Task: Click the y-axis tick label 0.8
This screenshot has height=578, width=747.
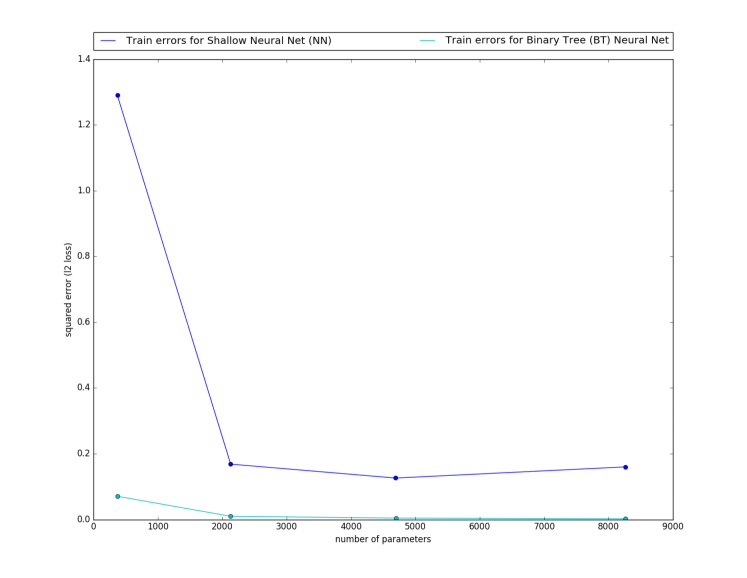Action: point(83,256)
